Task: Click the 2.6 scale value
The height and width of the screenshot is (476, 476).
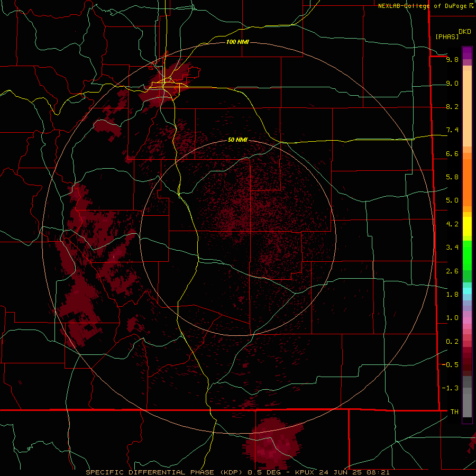Action: coord(452,271)
